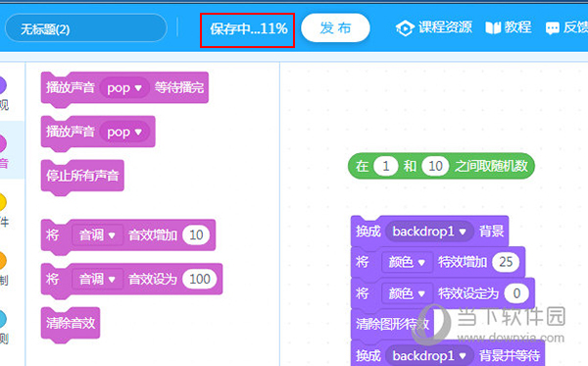
Task: Select the 清除音效 block
Action: [x=71, y=323]
